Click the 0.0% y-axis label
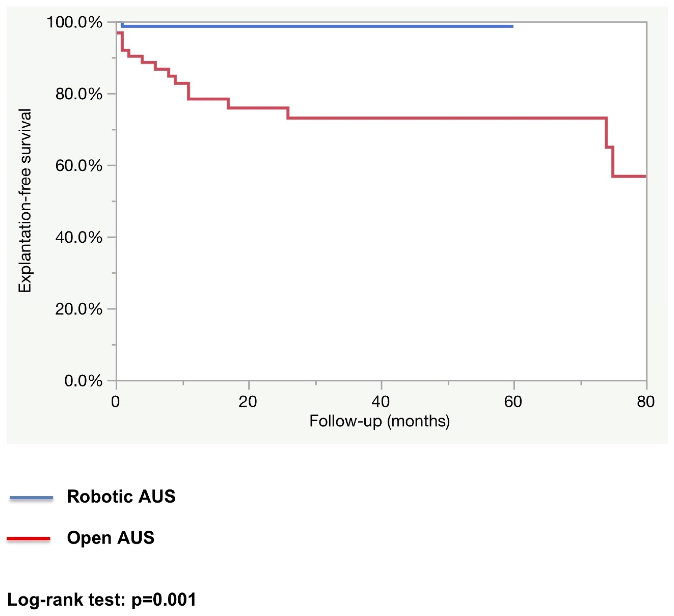674x616 pixels. pos(83,381)
